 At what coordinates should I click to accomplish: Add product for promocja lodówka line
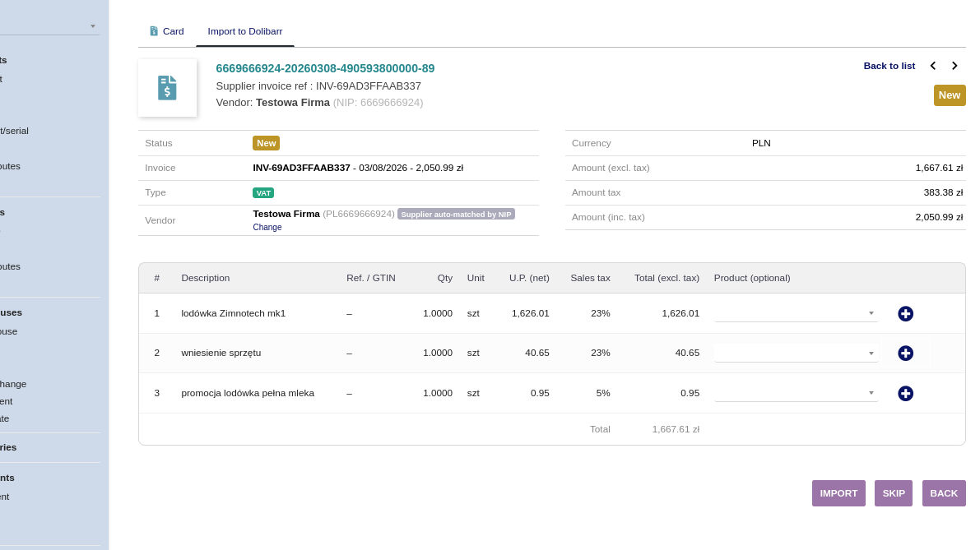pos(905,393)
